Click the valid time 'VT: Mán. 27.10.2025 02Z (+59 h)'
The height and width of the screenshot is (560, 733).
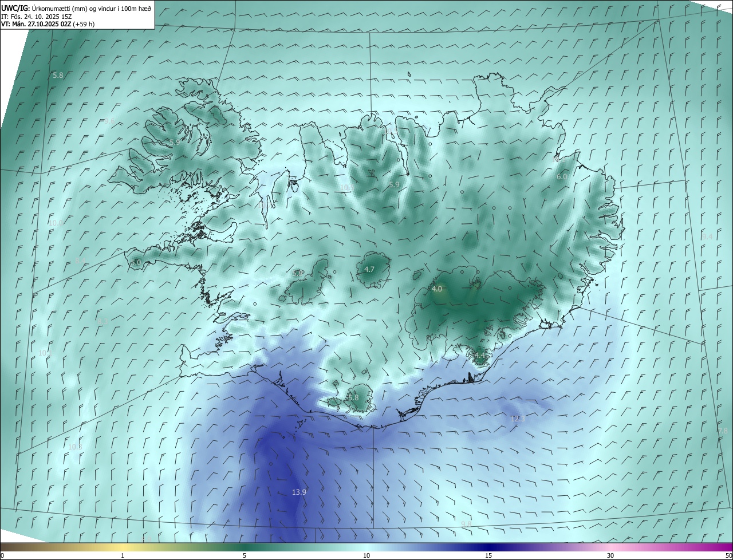pos(48,24)
